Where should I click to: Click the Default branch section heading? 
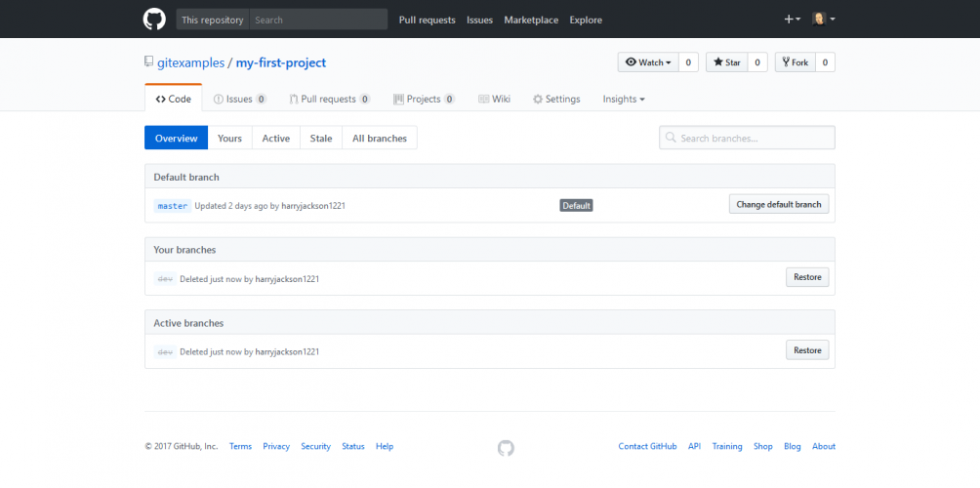pos(186,177)
